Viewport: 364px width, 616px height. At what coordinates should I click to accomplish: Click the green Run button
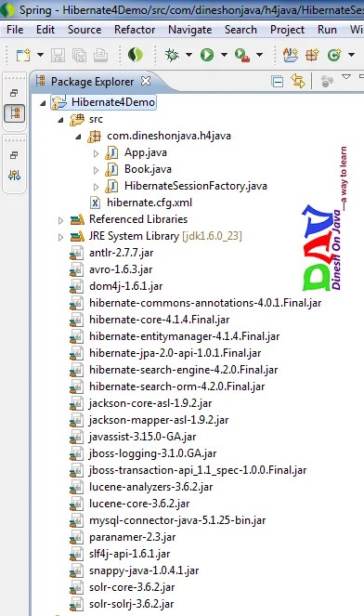point(207,55)
